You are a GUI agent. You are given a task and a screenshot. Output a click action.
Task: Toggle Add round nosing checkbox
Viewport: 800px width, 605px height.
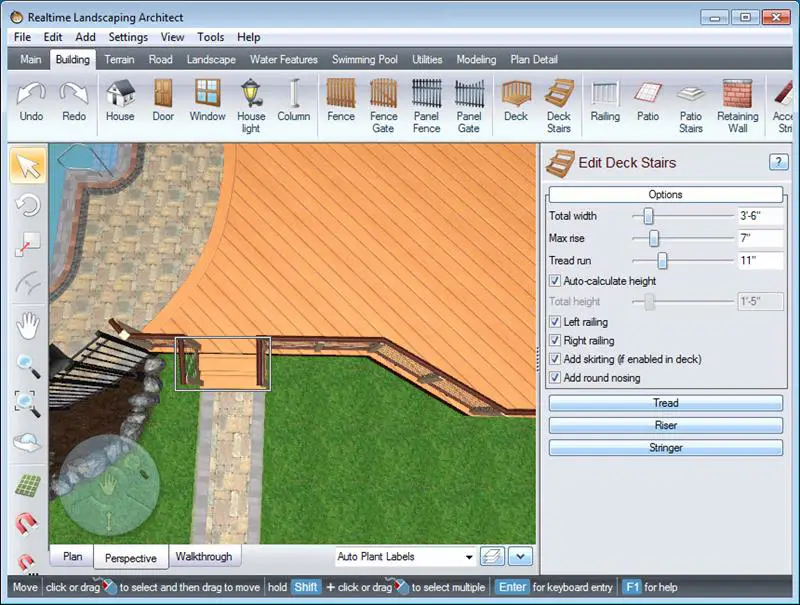[x=555, y=377]
